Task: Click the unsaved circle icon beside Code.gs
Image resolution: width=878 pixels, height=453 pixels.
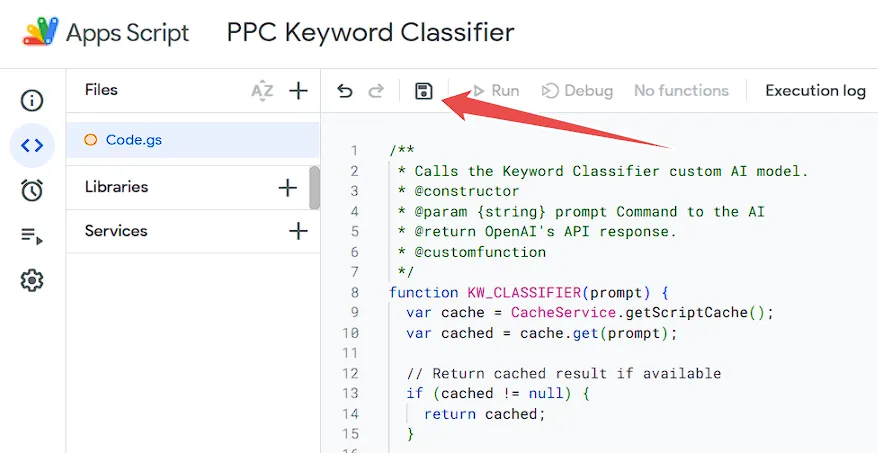Action: pyautogui.click(x=91, y=140)
